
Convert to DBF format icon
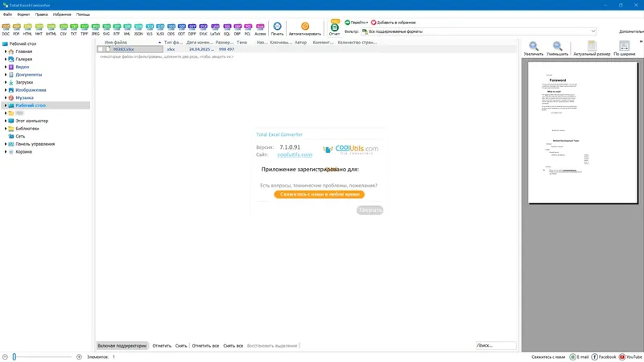click(237, 29)
